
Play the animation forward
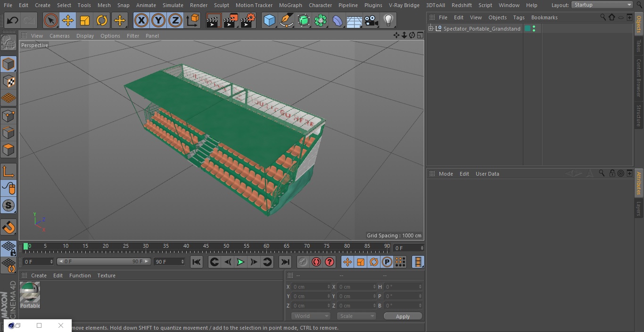pos(241,262)
